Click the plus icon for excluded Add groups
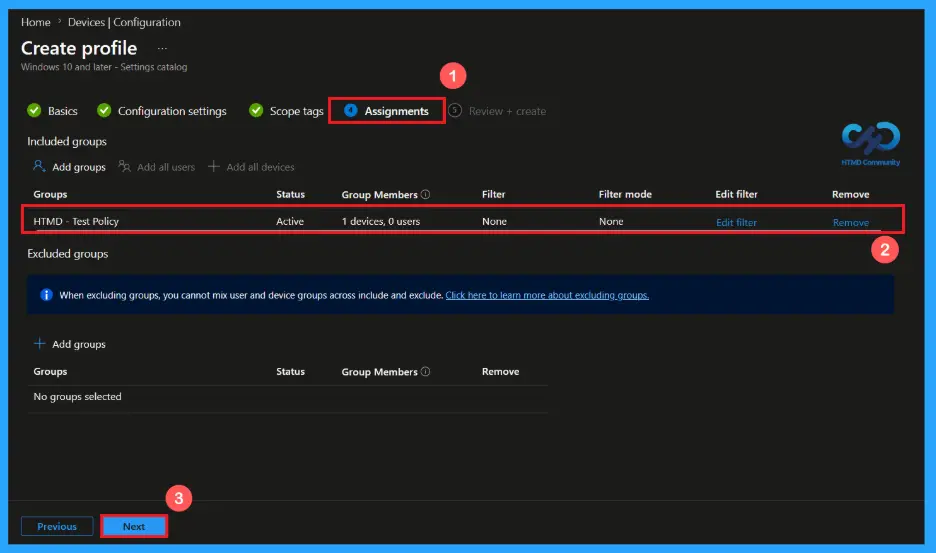This screenshot has height=553, width=936. 39,343
